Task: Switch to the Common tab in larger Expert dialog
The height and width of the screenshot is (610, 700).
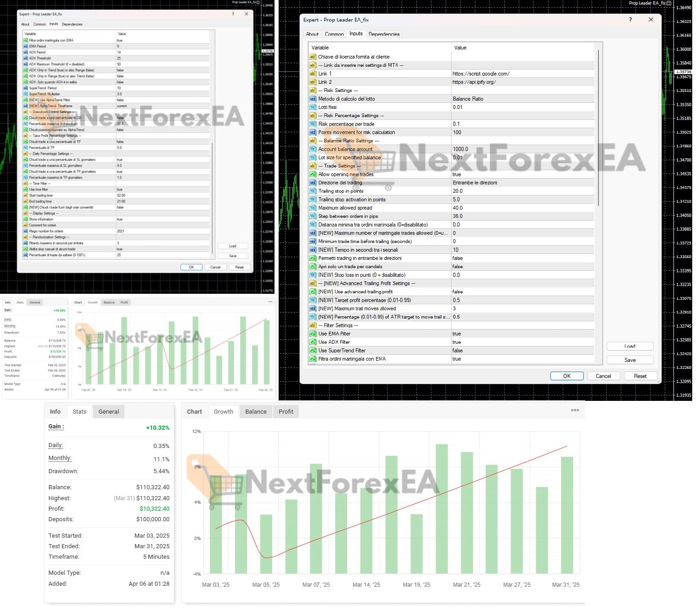Action: coord(334,34)
